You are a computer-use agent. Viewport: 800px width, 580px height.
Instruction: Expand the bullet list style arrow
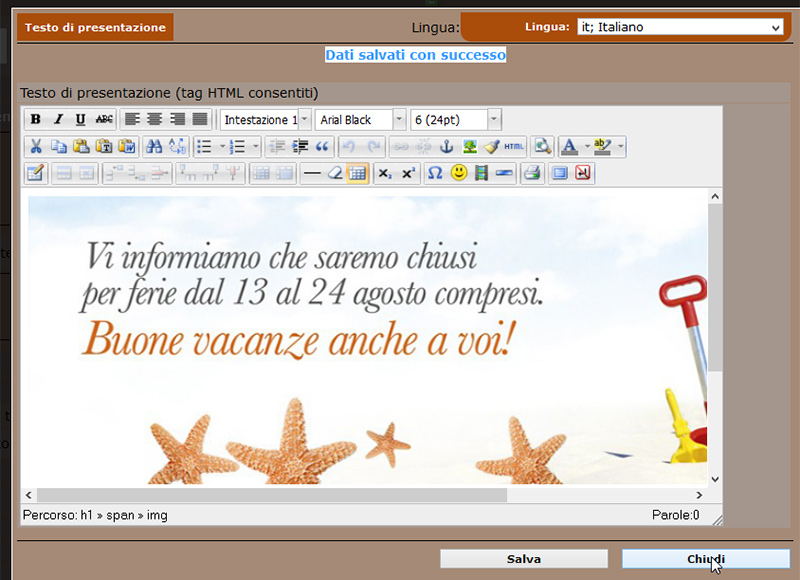(x=222, y=147)
